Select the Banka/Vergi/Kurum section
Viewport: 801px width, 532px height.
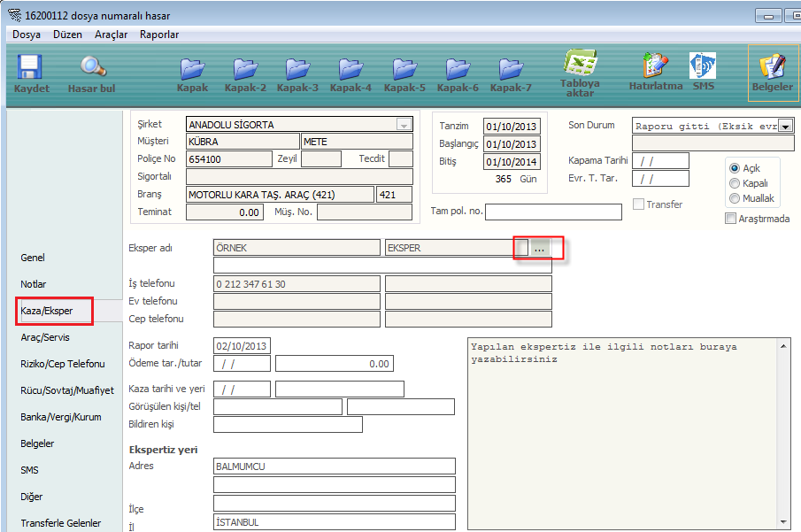61,417
